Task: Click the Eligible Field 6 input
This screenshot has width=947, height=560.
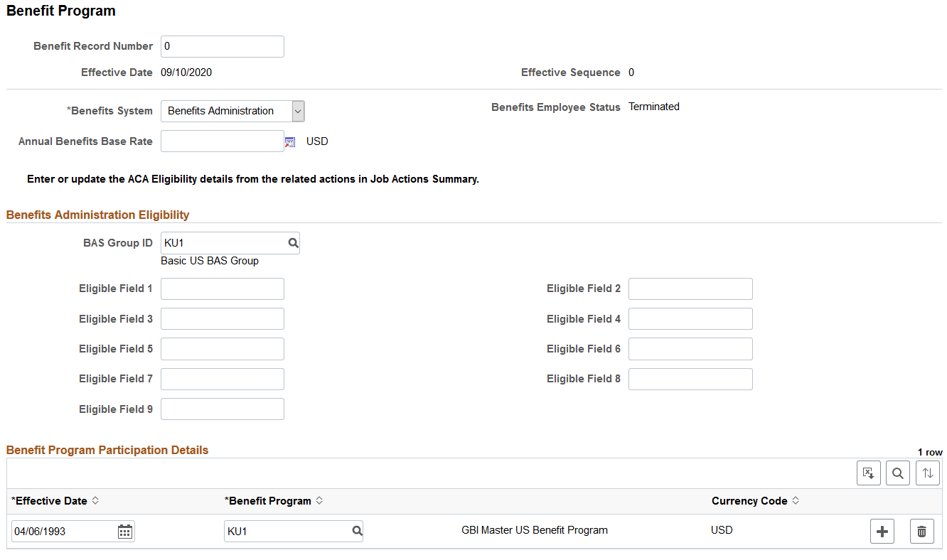Action: (690, 349)
